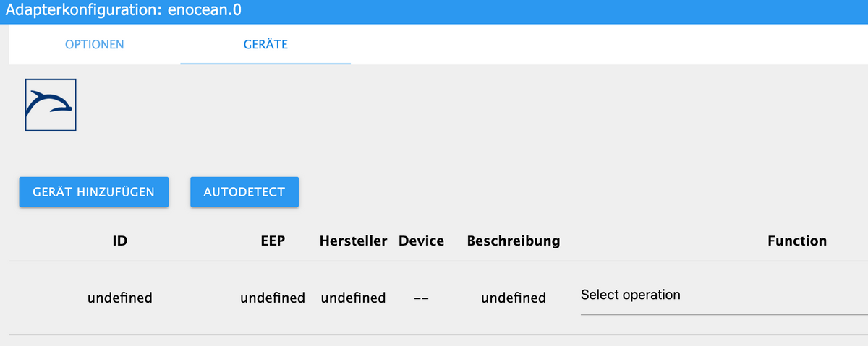The image size is (868, 346).
Task: Click the Hersteller column header
Action: pyautogui.click(x=353, y=241)
